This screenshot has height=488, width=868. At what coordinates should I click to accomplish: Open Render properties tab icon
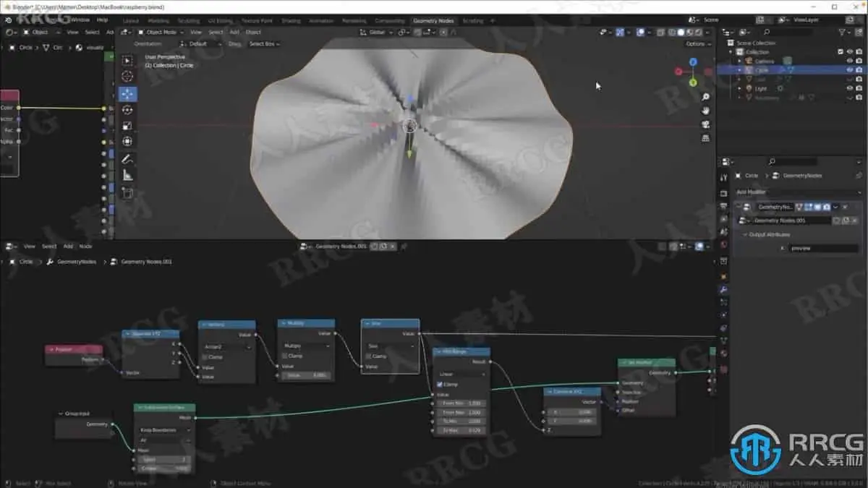pyautogui.click(x=723, y=194)
